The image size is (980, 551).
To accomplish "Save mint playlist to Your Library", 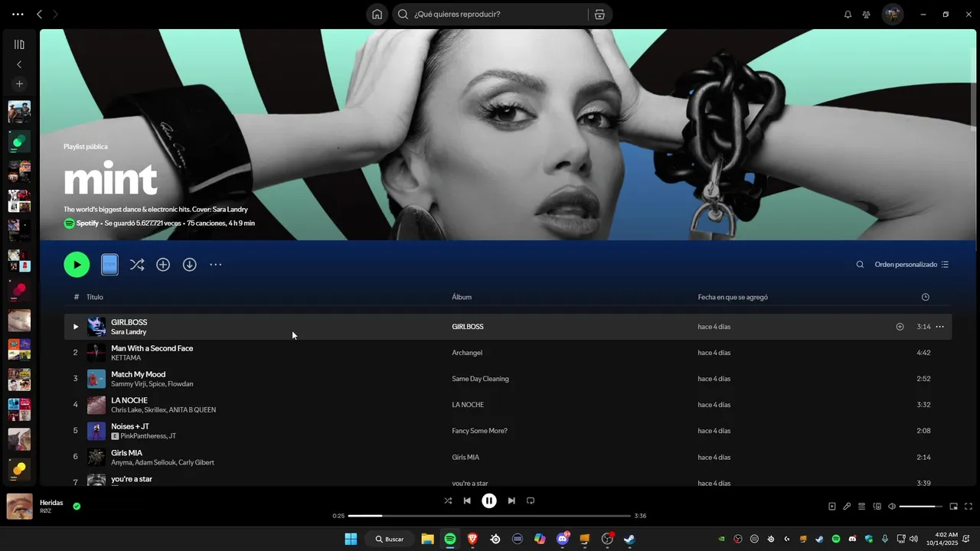I will [163, 265].
